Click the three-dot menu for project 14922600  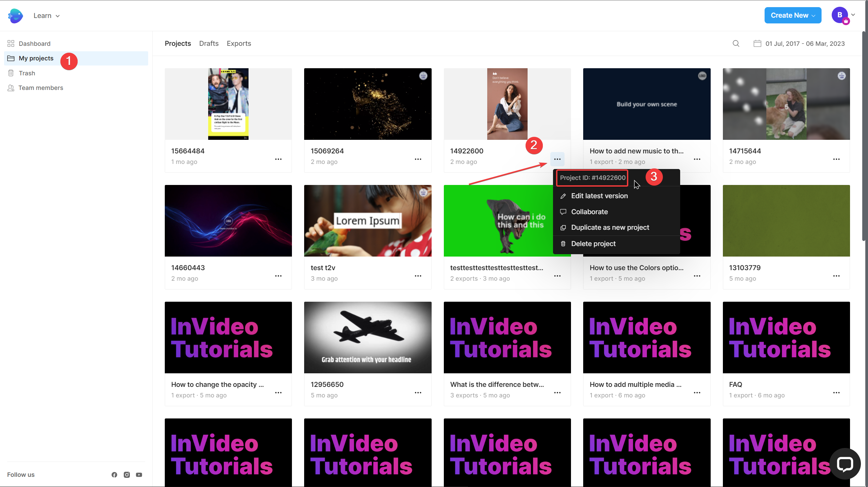click(x=557, y=159)
